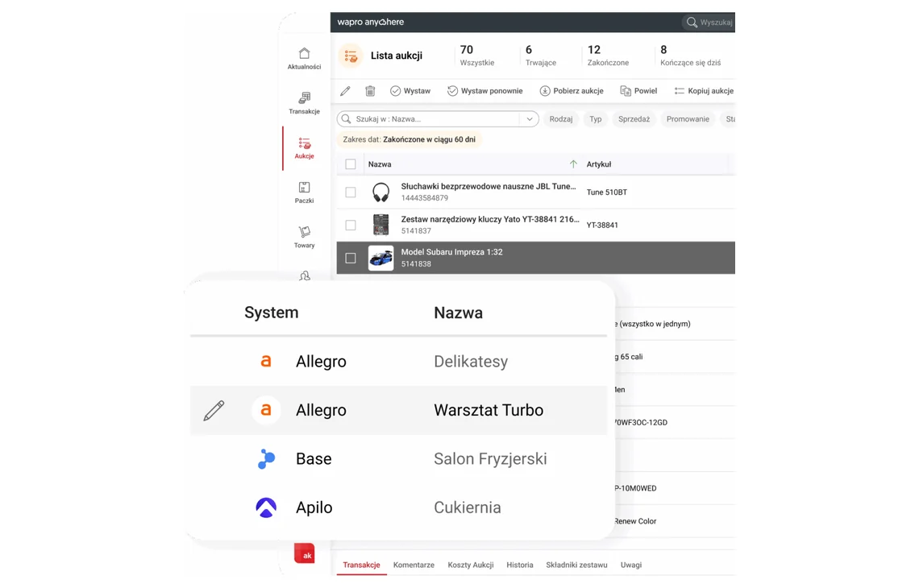Screen dimensions: 919x588
Task: Click the Pobierz aukcje button
Action: point(572,91)
